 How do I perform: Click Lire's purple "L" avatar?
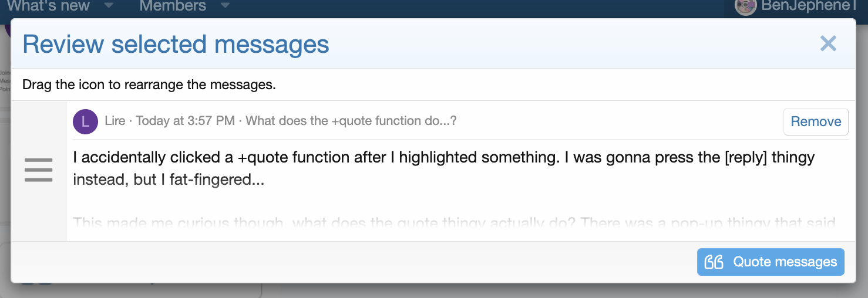pyautogui.click(x=85, y=121)
